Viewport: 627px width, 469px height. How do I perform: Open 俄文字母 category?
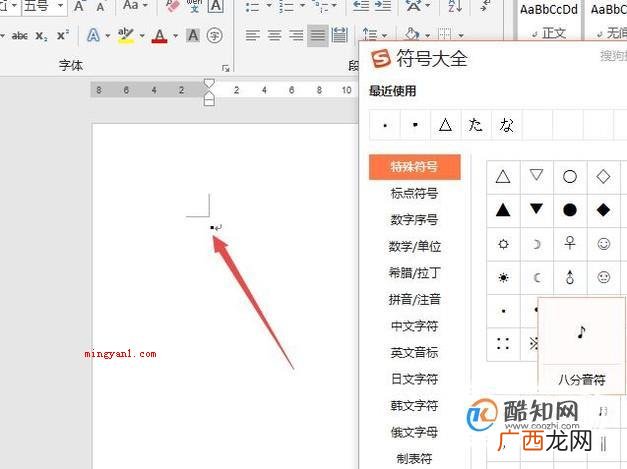(x=414, y=432)
